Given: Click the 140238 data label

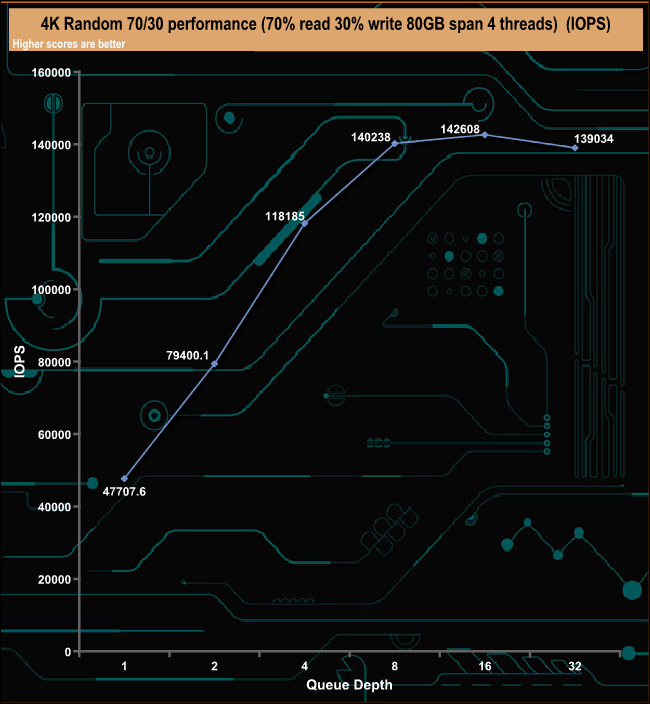Looking at the screenshot, I should tap(368, 137).
